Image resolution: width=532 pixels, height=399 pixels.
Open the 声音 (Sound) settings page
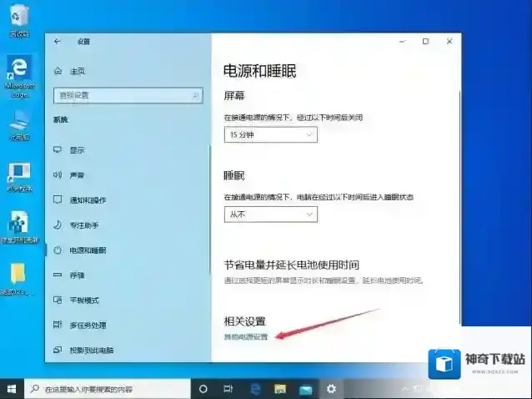(77, 175)
